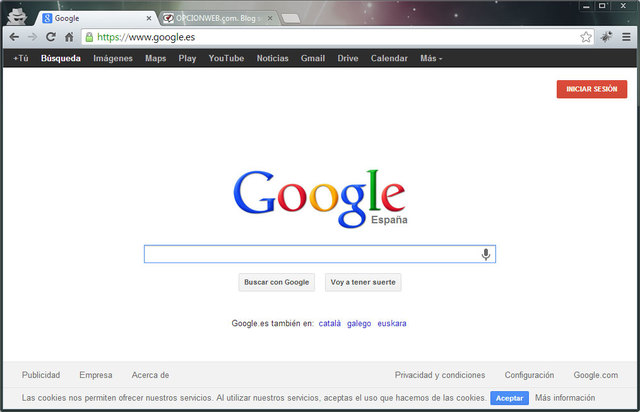Switch to the OPCIONWEB.com Blog tab
Image resolution: width=640 pixels, height=412 pixels.
[218, 18]
